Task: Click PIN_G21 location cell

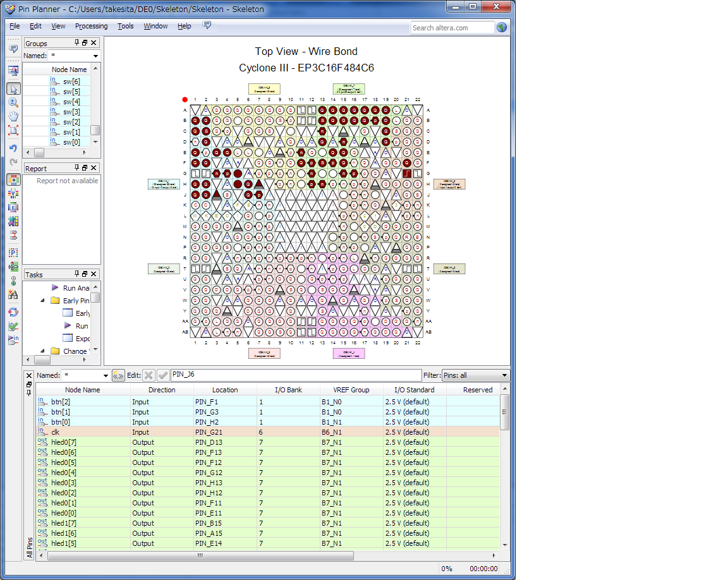Action: coord(225,432)
